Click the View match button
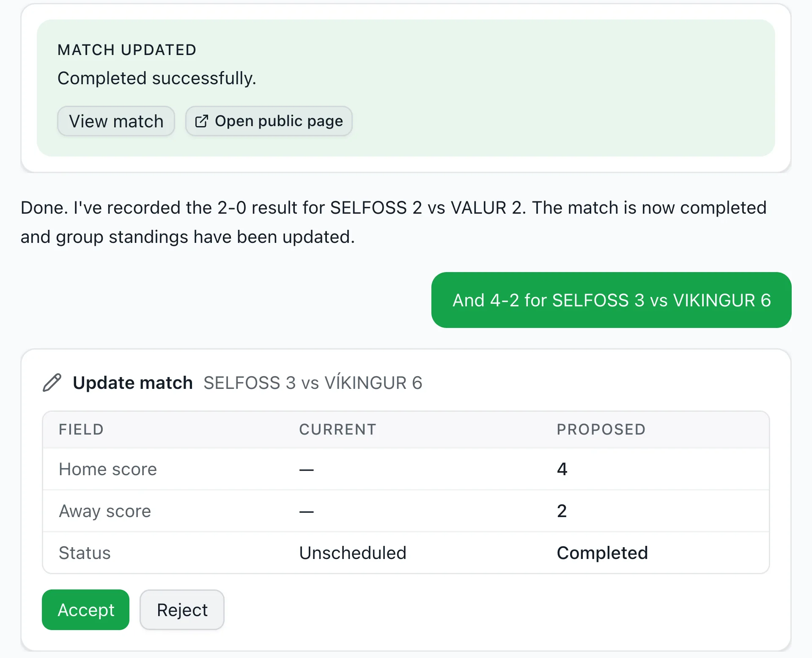 tap(116, 121)
